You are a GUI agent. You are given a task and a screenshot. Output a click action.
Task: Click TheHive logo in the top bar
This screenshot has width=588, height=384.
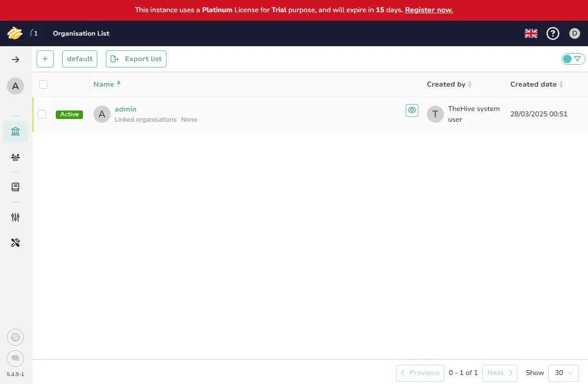tap(15, 33)
